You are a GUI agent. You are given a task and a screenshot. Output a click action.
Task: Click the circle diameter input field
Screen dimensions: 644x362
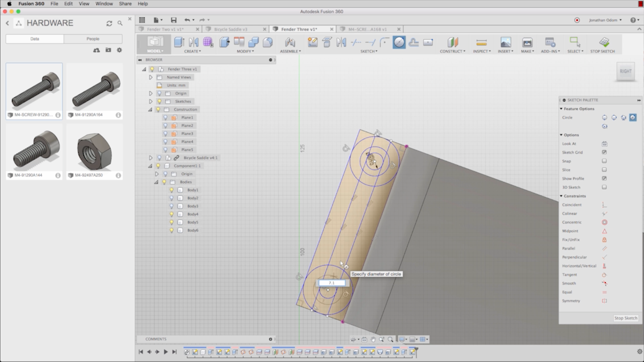coord(332,283)
